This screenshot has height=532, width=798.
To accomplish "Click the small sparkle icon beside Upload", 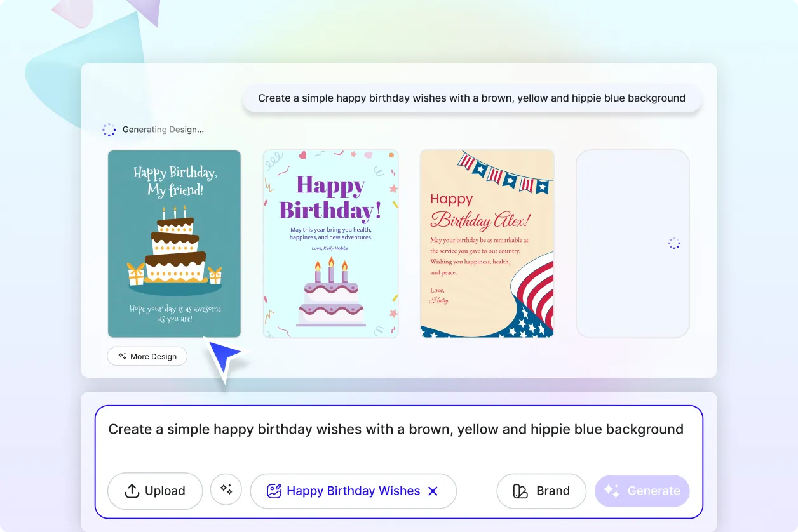I will [226, 491].
